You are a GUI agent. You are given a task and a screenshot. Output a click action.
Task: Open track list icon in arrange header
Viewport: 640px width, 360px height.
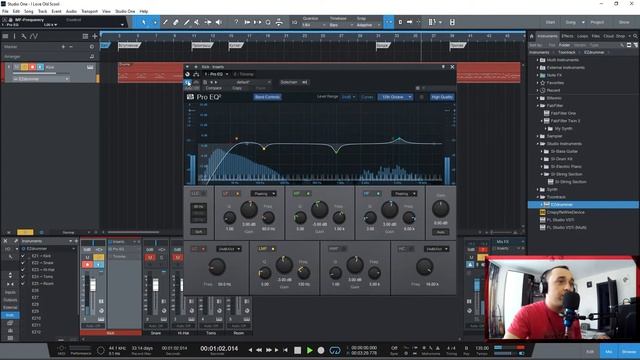pyautogui.click(x=5, y=36)
